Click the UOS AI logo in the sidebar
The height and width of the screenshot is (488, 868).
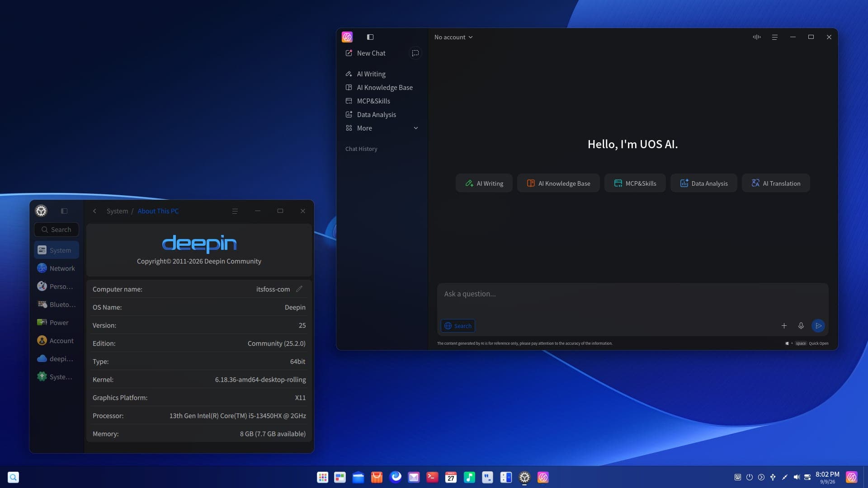click(347, 37)
